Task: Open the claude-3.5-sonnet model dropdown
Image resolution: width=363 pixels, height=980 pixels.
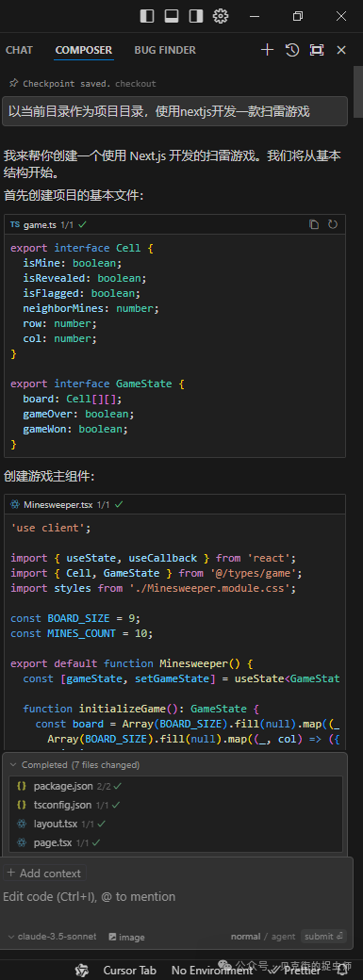Action: point(53,937)
